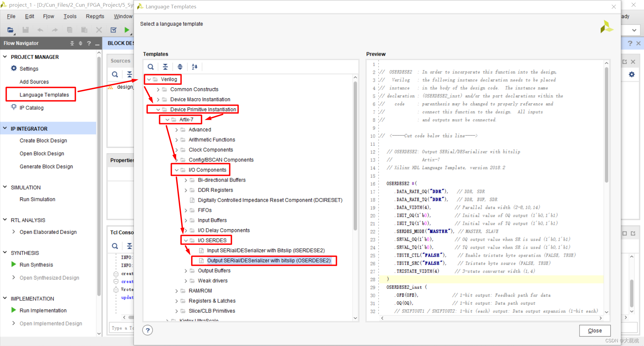Click Generate Block Design
Viewport: 644px width, 346px height.
46,166
